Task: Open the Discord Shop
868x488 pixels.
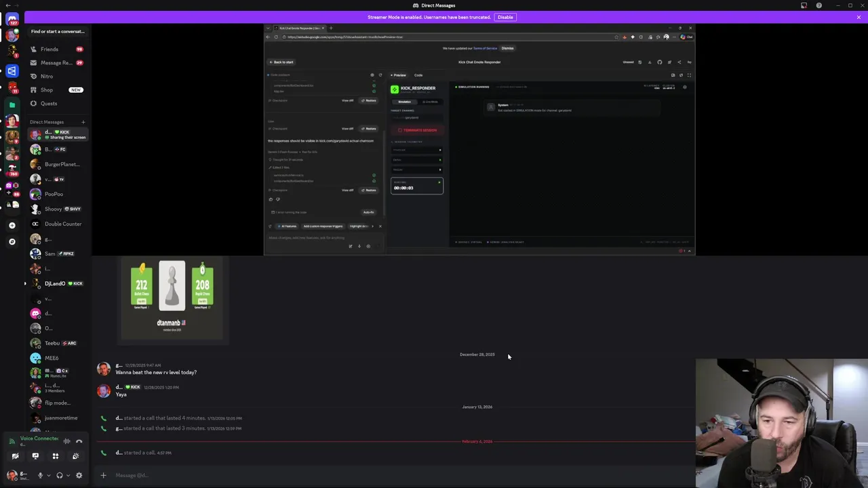Action: tap(57, 89)
